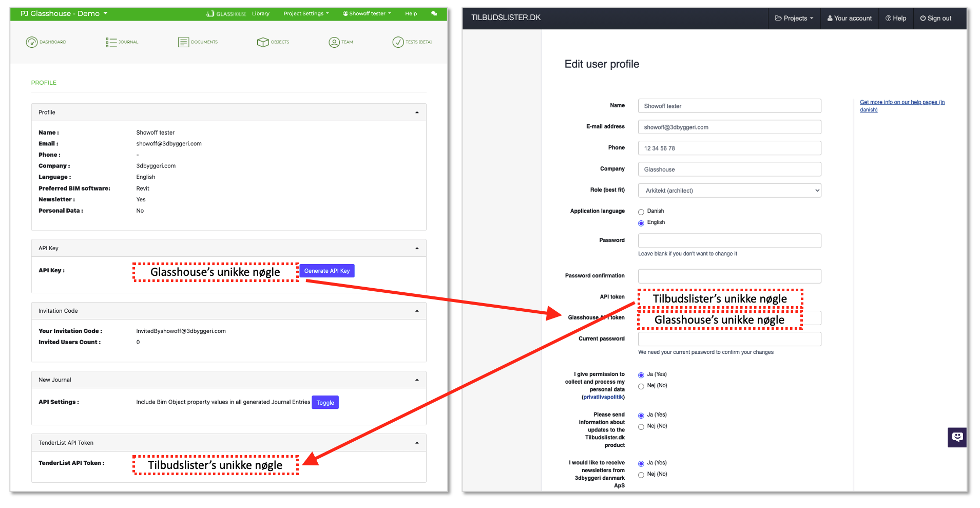Open the Objects cube icon
The image size is (980, 508).
point(263,42)
